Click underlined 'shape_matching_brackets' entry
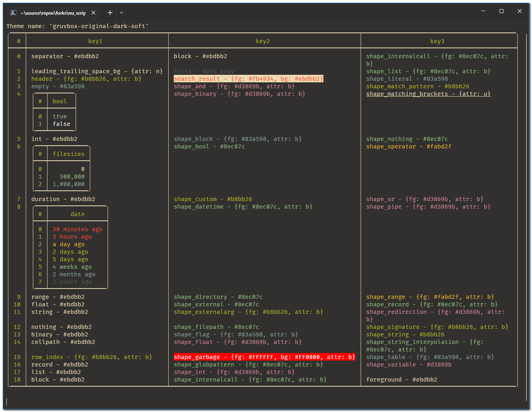 tap(428, 94)
